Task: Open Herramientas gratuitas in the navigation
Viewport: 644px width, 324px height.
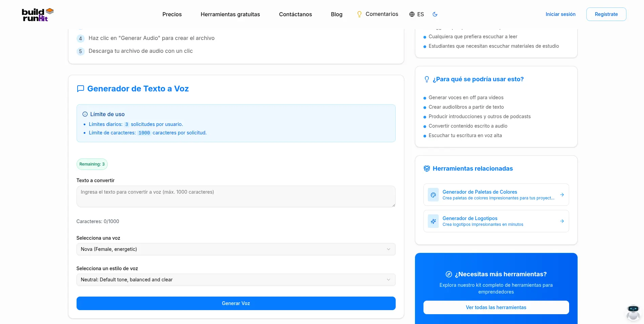Action: coord(230,14)
